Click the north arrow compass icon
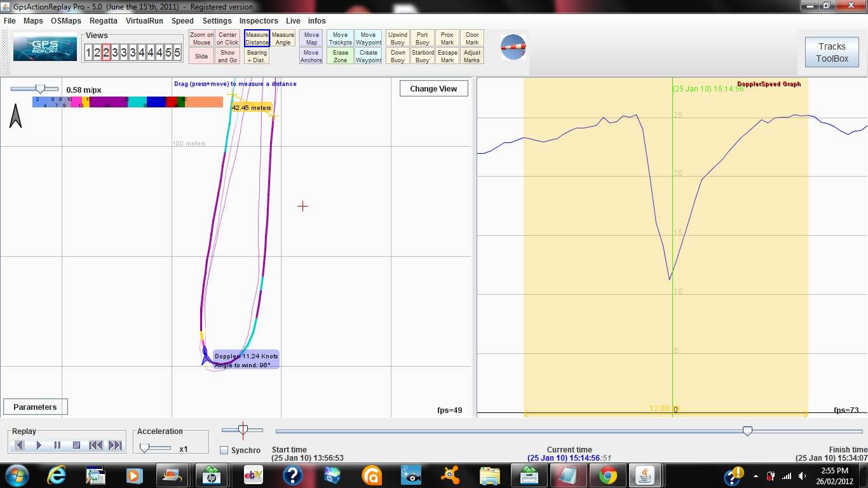The width and height of the screenshot is (868, 488). [x=16, y=116]
